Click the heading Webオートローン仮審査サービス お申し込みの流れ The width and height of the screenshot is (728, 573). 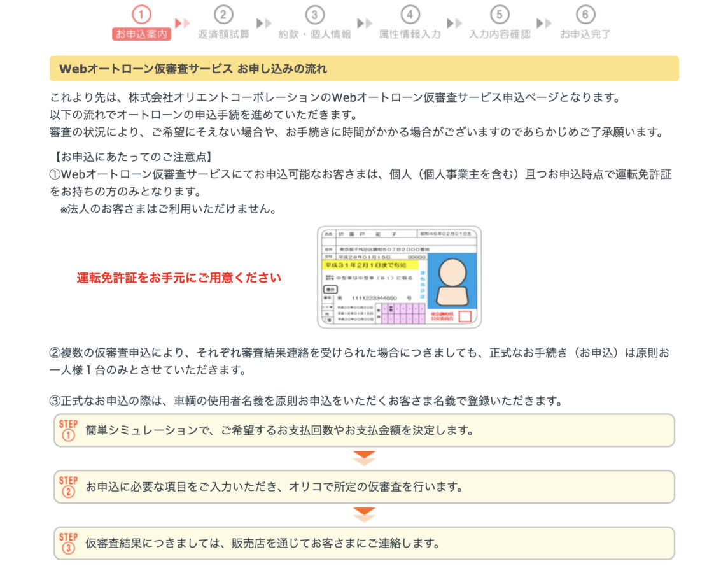[193, 69]
